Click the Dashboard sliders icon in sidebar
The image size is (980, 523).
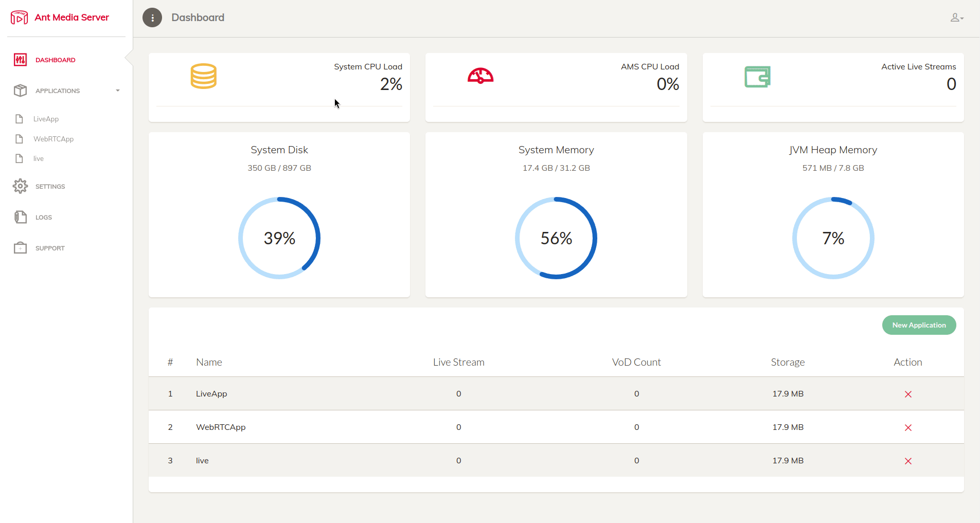point(20,60)
